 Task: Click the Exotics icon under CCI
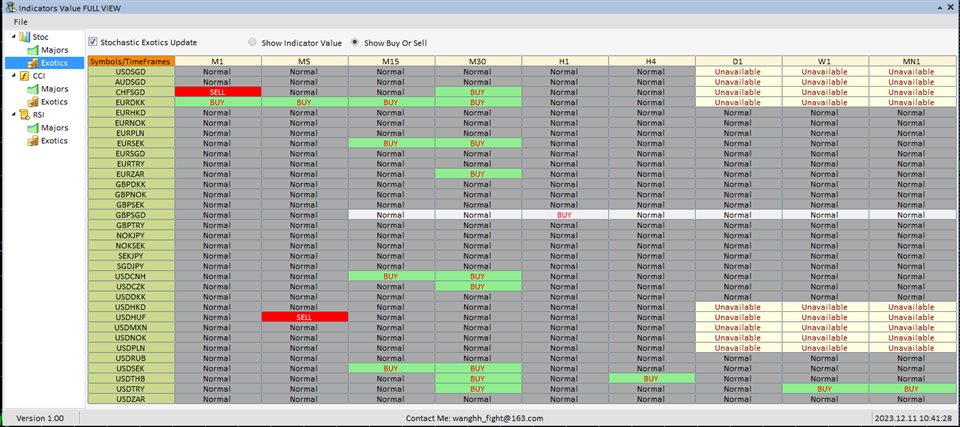[32, 102]
